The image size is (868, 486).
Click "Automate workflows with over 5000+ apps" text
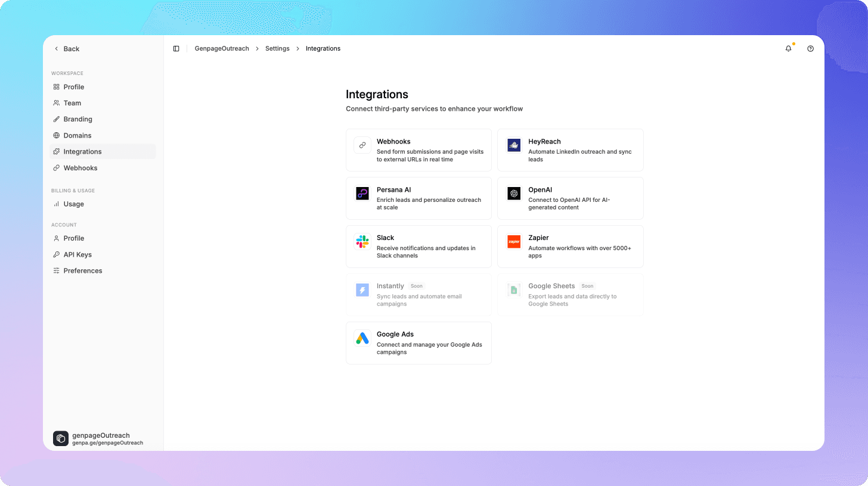pyautogui.click(x=579, y=252)
